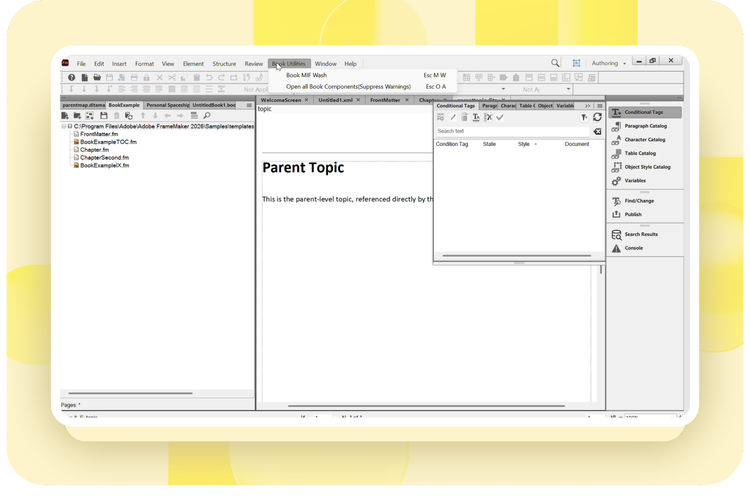Click the left arrow promote icon in book panel
Image resolution: width=750 pixels, height=496 pixels.
167,116
